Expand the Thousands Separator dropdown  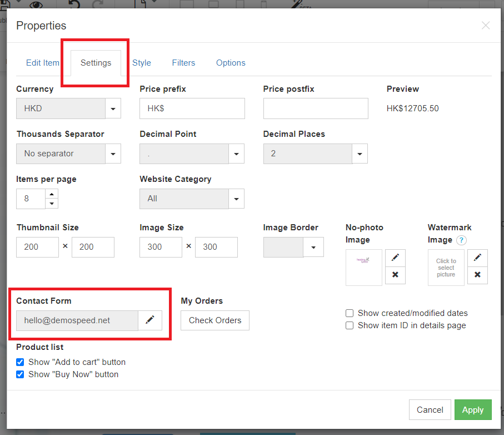pyautogui.click(x=113, y=154)
